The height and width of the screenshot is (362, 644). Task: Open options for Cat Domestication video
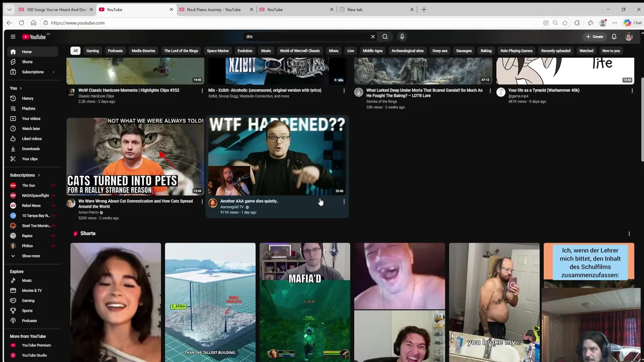pos(202,202)
